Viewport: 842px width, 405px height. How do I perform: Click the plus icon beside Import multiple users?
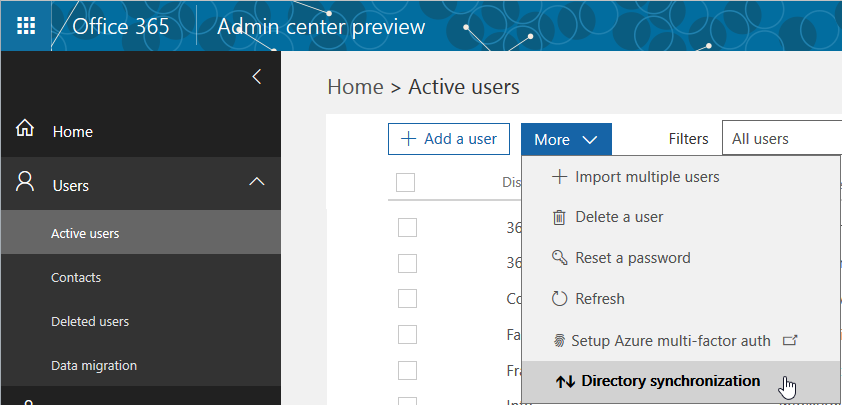560,177
